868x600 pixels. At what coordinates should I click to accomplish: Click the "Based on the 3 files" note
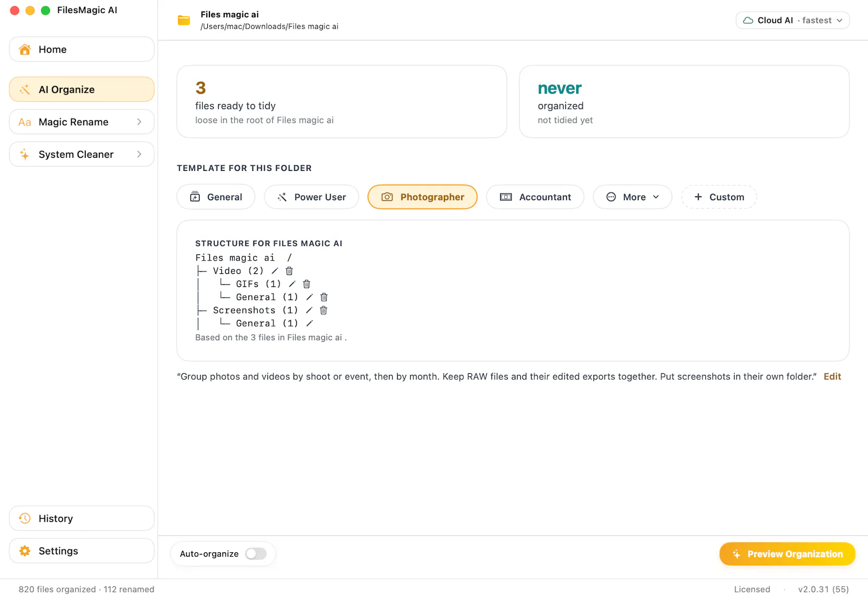pyautogui.click(x=271, y=337)
